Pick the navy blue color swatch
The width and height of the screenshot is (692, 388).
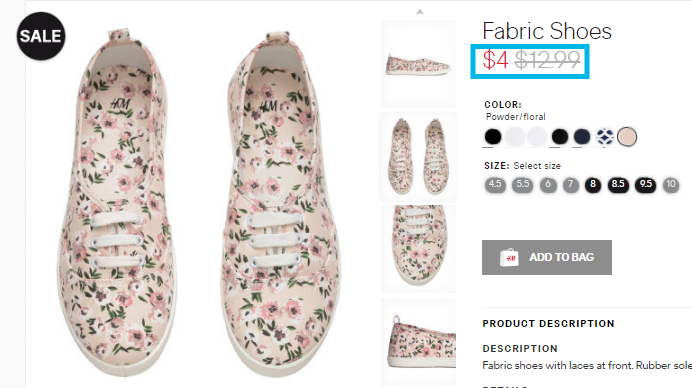point(582,136)
